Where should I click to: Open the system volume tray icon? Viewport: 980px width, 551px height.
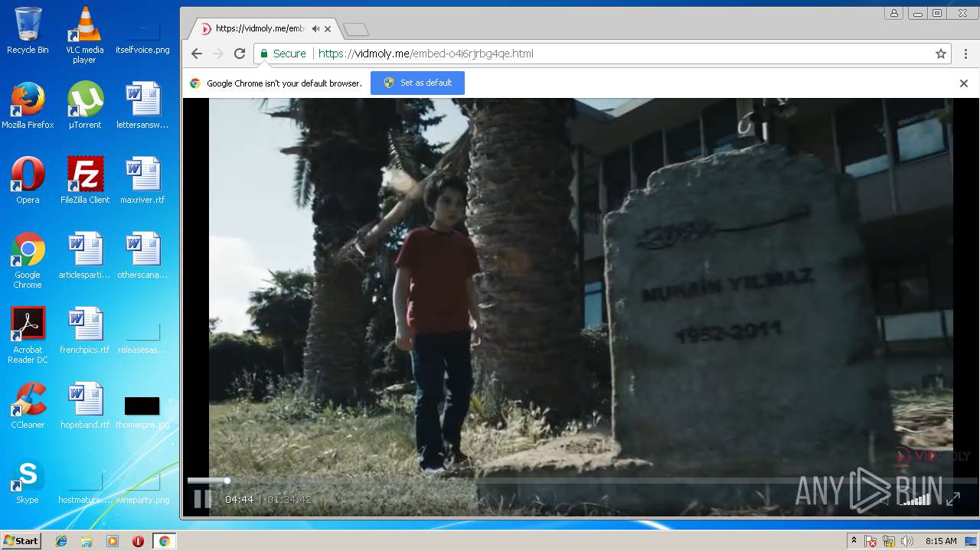pos(907,541)
